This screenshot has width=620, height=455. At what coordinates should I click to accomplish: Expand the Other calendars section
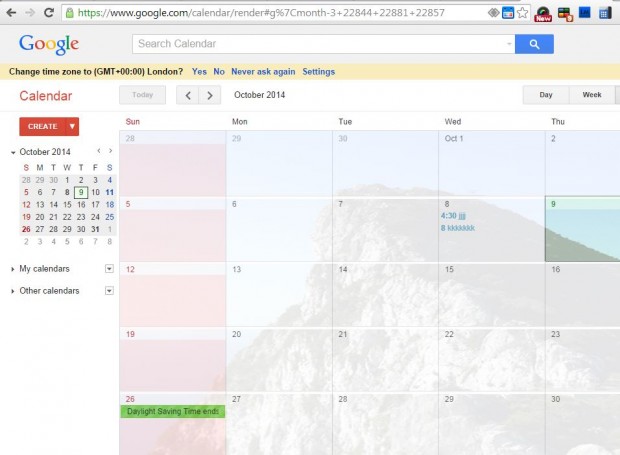(13, 291)
